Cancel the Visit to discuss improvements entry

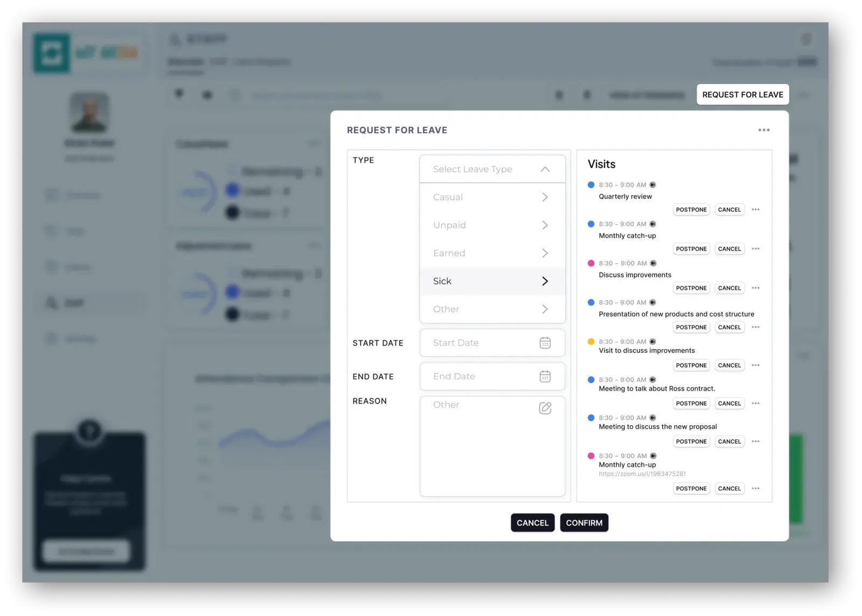[729, 365]
